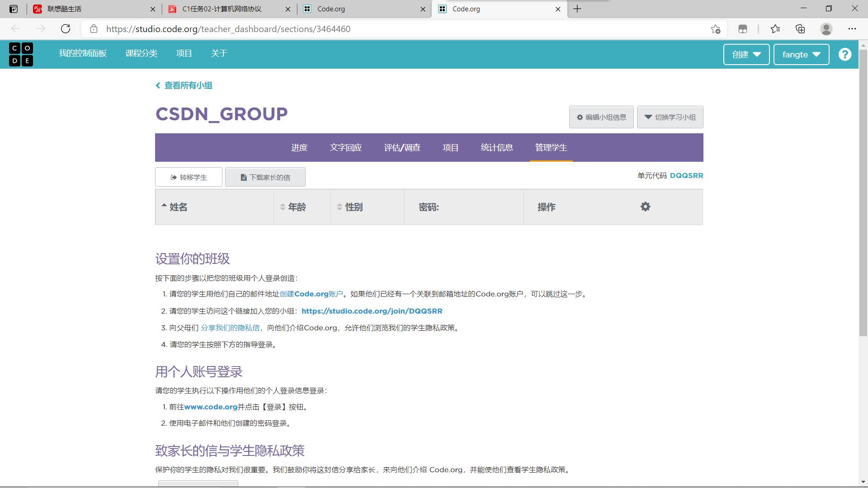Click 下载家长的信 button
This screenshot has width=868, height=488.
[265, 177]
